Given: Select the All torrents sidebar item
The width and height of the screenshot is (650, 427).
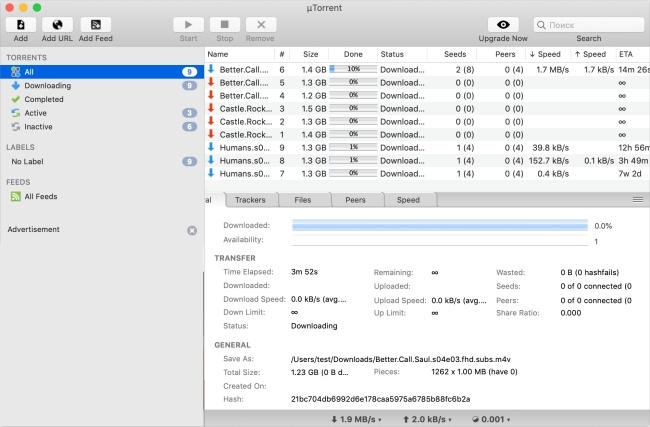Looking at the screenshot, I should 102,72.
